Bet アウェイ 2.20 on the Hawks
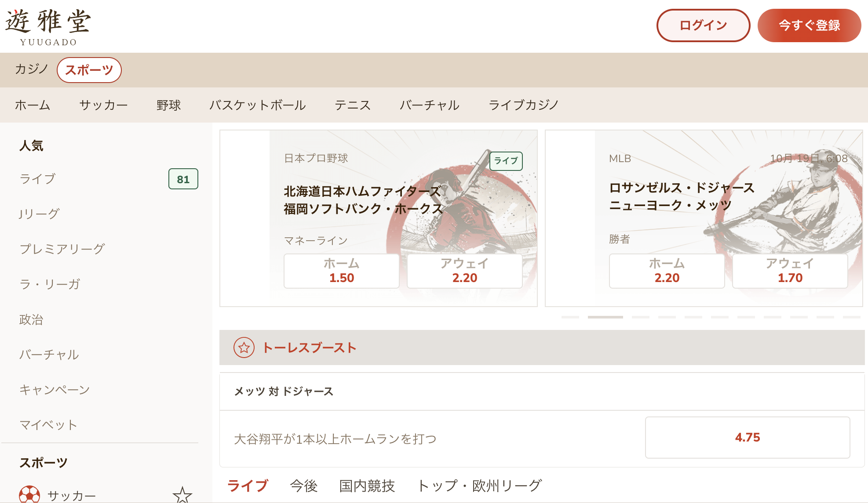868x503 pixels. coord(465,271)
